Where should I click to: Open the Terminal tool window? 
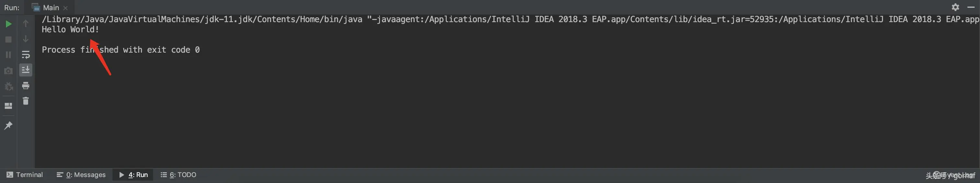[x=25, y=175]
